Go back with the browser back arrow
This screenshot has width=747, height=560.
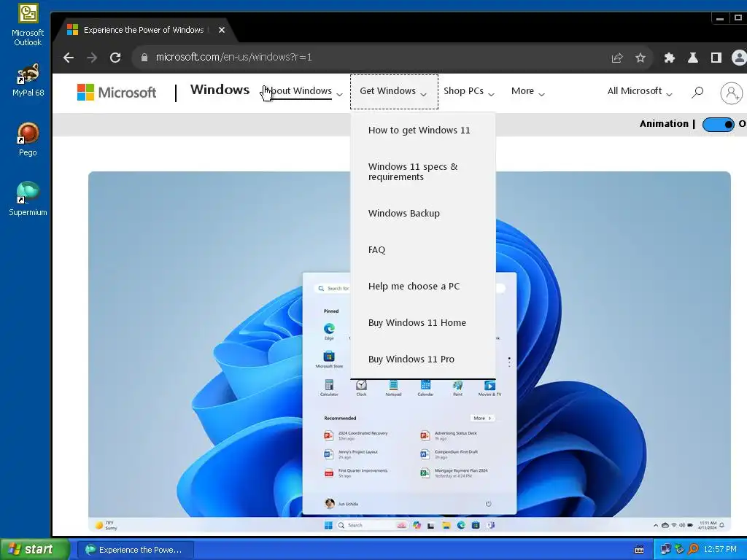point(69,58)
